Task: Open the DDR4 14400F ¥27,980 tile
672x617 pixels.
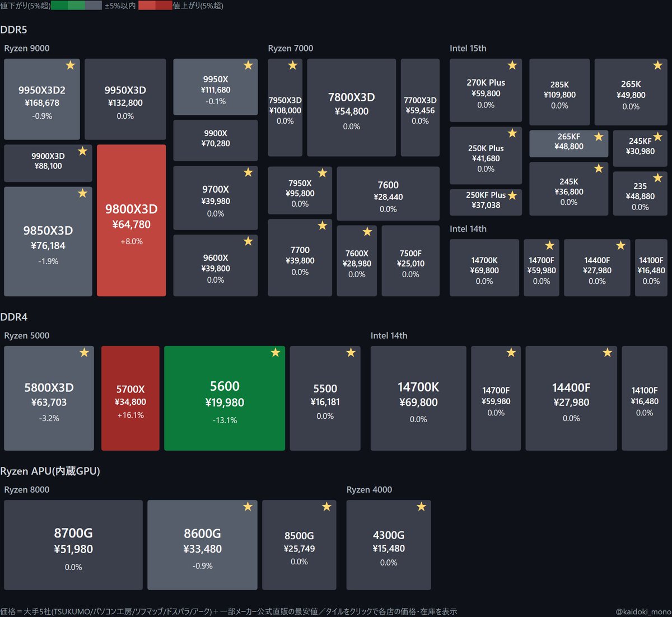Action: coord(571,398)
